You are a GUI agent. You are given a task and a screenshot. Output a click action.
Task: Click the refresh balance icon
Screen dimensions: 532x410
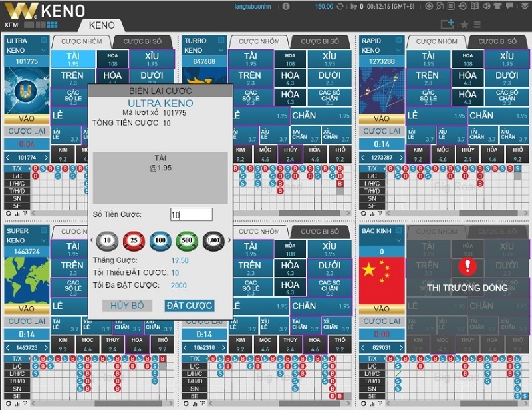coord(340,7)
